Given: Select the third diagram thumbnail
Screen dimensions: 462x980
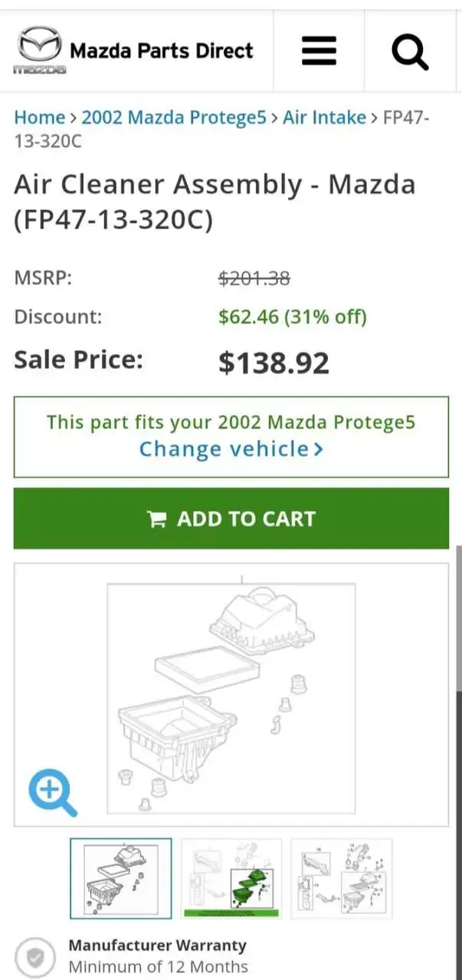Looking at the screenshot, I should click(342, 878).
